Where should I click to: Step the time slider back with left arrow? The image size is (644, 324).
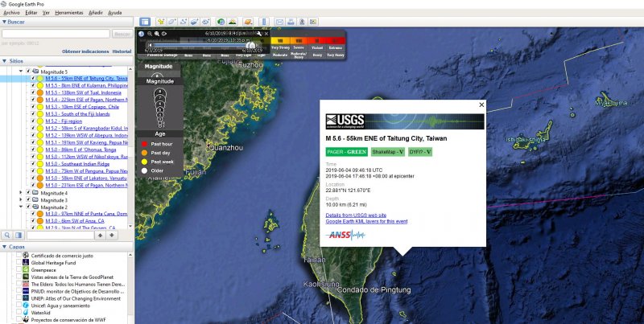tap(151, 45)
